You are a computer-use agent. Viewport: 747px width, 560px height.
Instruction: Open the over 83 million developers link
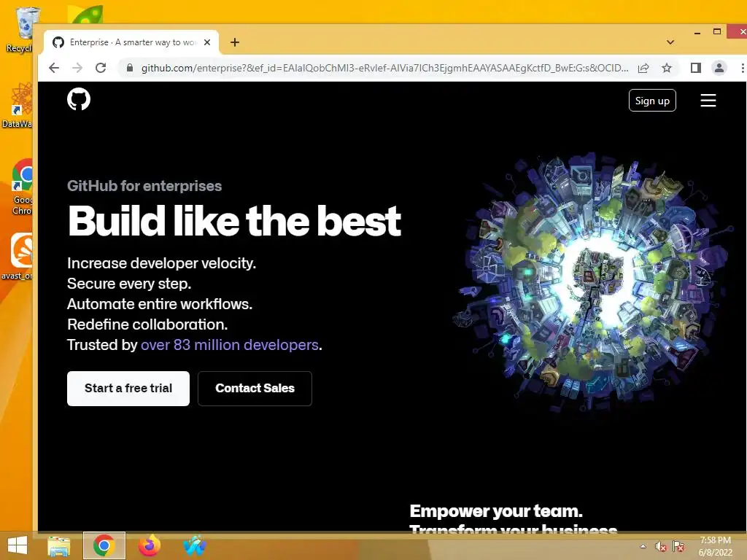point(230,345)
